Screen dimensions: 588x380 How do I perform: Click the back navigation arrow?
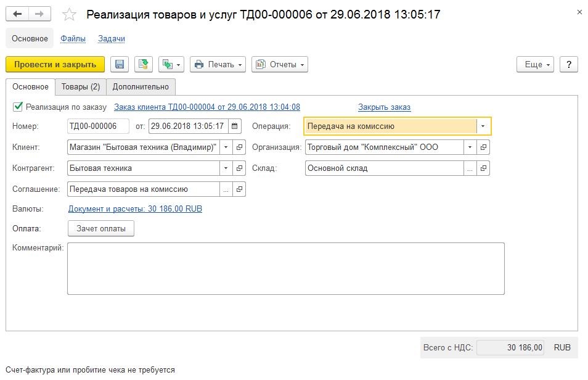(17, 14)
